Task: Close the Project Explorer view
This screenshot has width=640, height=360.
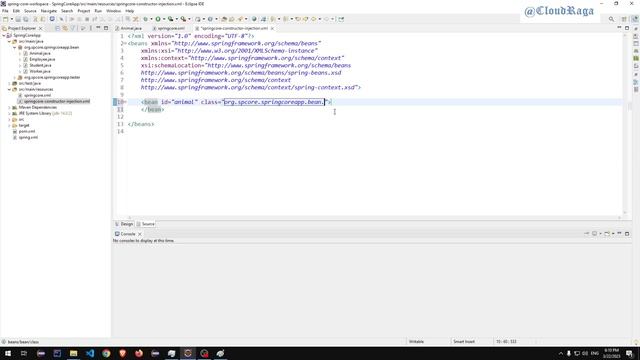Action: [x=40, y=29]
